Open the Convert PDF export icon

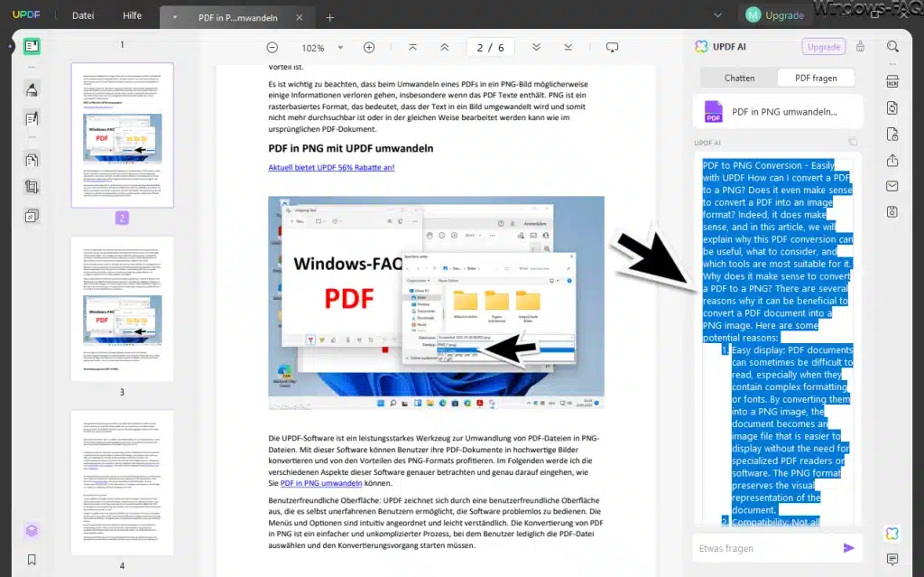[x=892, y=108]
